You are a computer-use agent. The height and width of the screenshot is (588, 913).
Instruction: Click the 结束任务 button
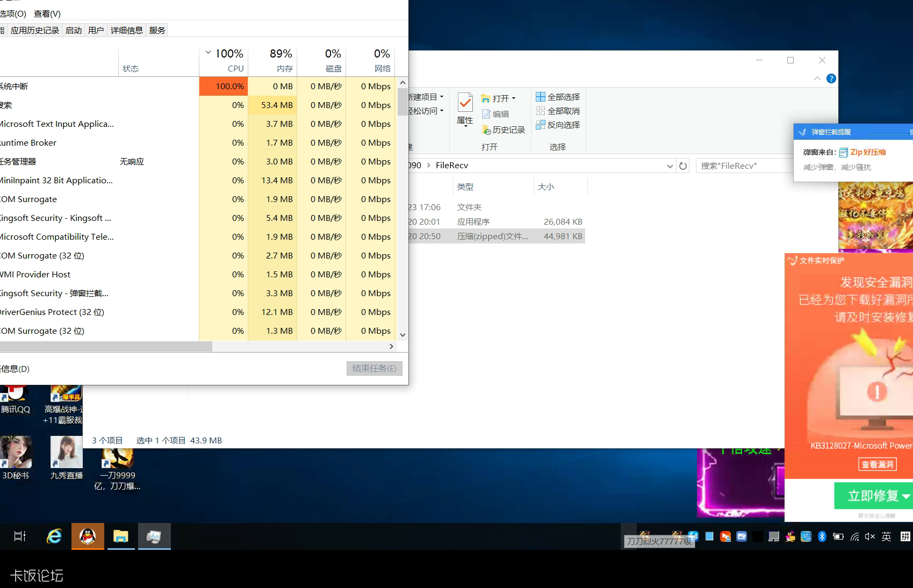[x=375, y=368]
